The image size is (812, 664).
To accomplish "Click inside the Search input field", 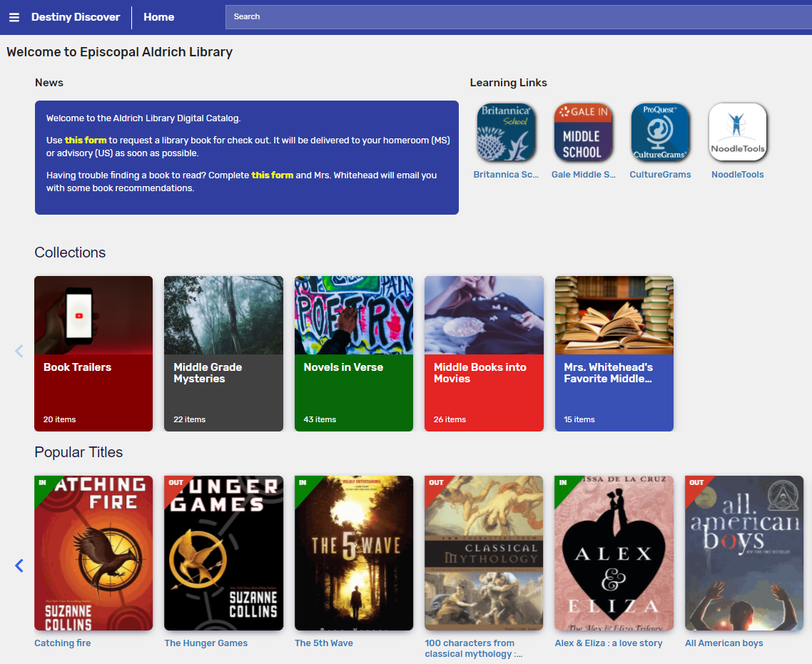I will 519,16.
